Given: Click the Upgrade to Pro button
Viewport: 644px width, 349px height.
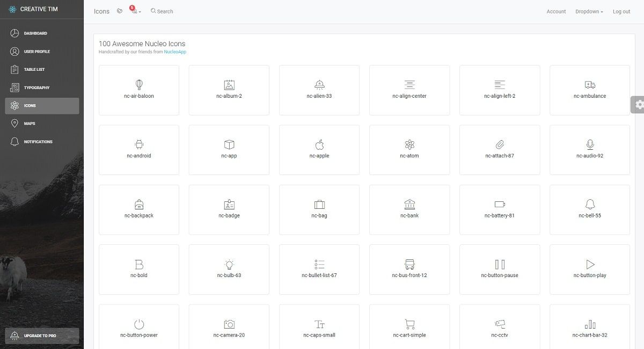Looking at the screenshot, I should coord(42,336).
